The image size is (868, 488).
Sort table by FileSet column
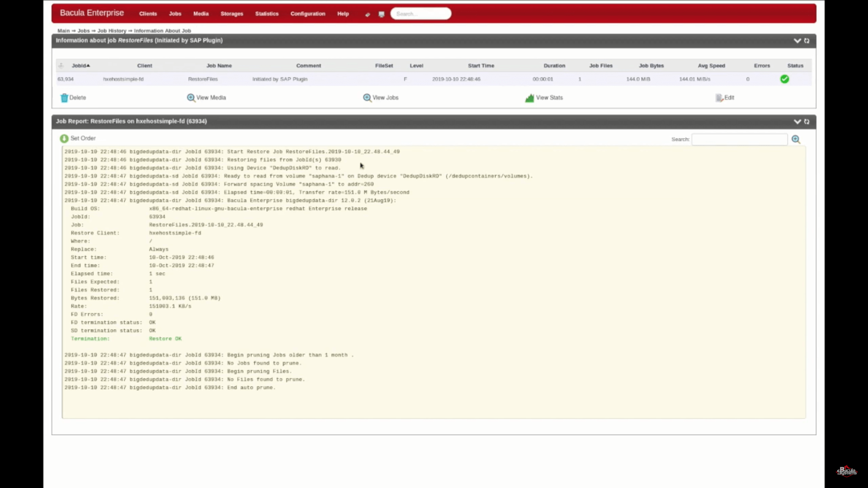pos(384,66)
